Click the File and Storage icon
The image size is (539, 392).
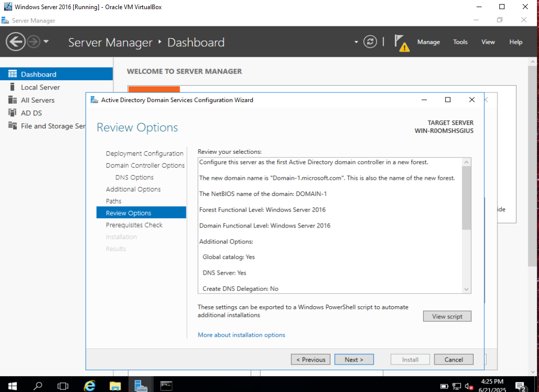click(12, 125)
